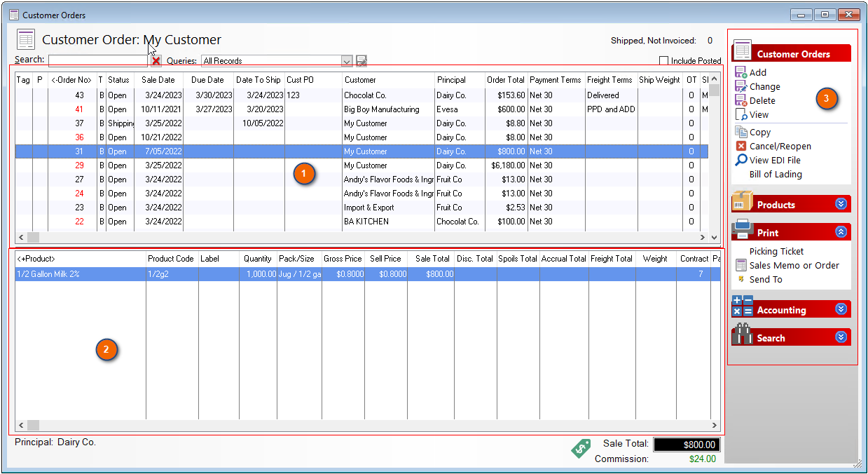Click the red clear search icon
Image resolution: width=868 pixels, height=474 pixels.
(156, 61)
